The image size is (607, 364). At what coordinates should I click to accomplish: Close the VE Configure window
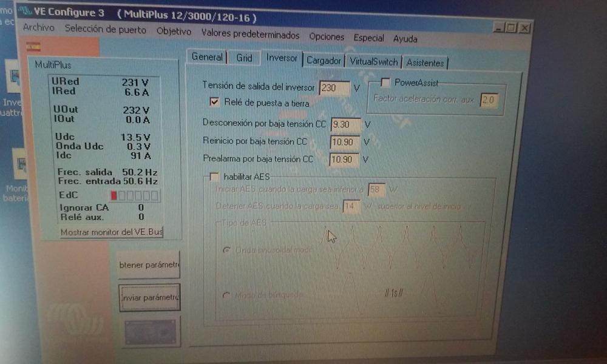point(524,29)
